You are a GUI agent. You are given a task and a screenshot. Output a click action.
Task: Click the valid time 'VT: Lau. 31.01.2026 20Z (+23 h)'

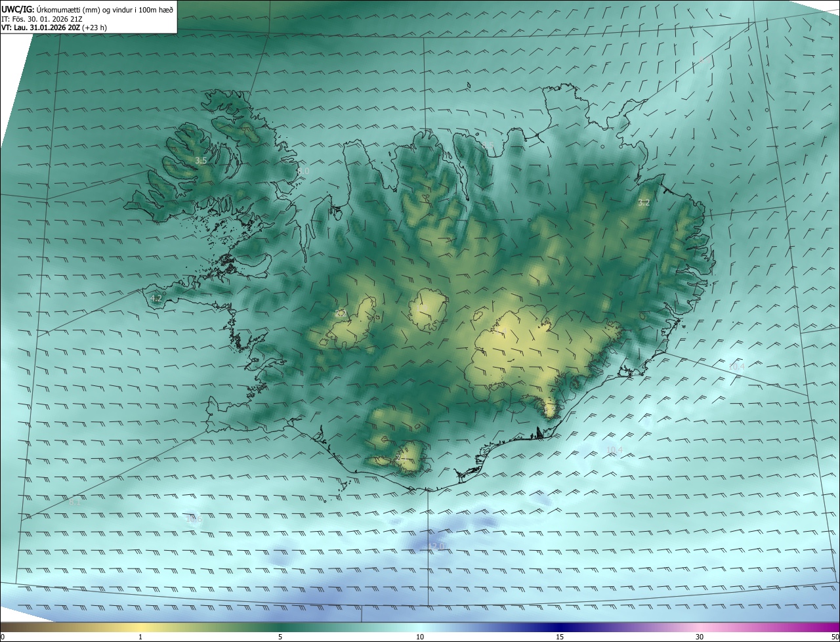pos(54,28)
